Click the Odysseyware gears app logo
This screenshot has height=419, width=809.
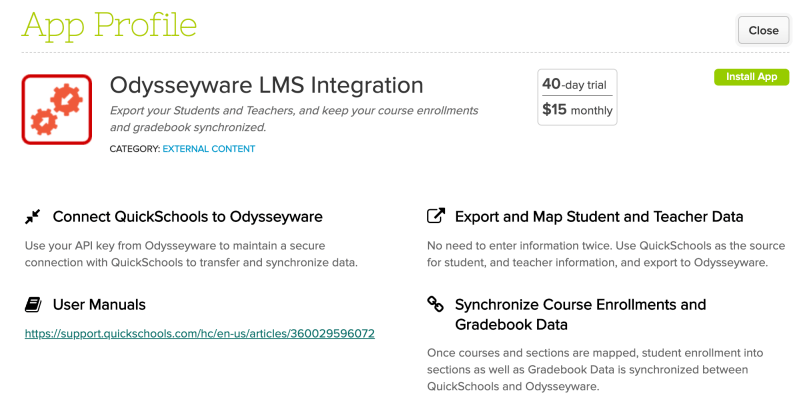tap(57, 109)
